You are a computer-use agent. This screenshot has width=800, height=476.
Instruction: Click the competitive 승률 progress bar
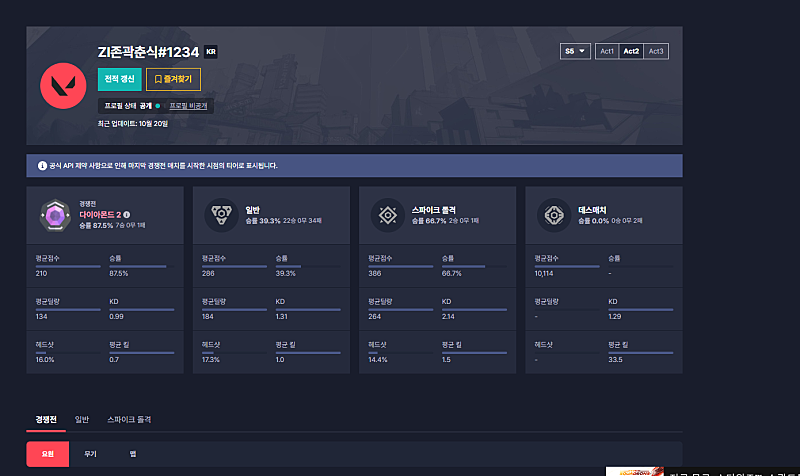(142, 266)
